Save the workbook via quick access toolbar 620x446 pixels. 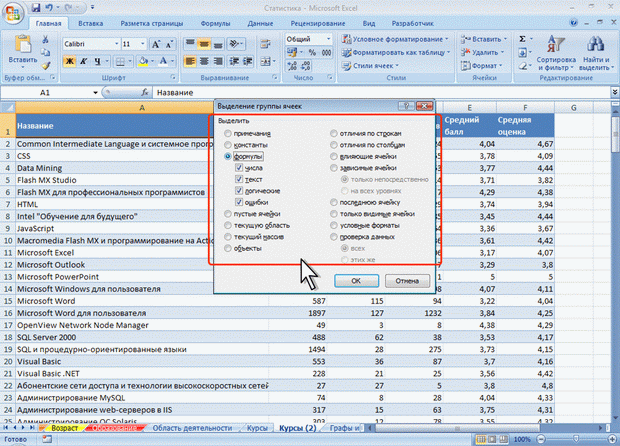[x=36, y=8]
